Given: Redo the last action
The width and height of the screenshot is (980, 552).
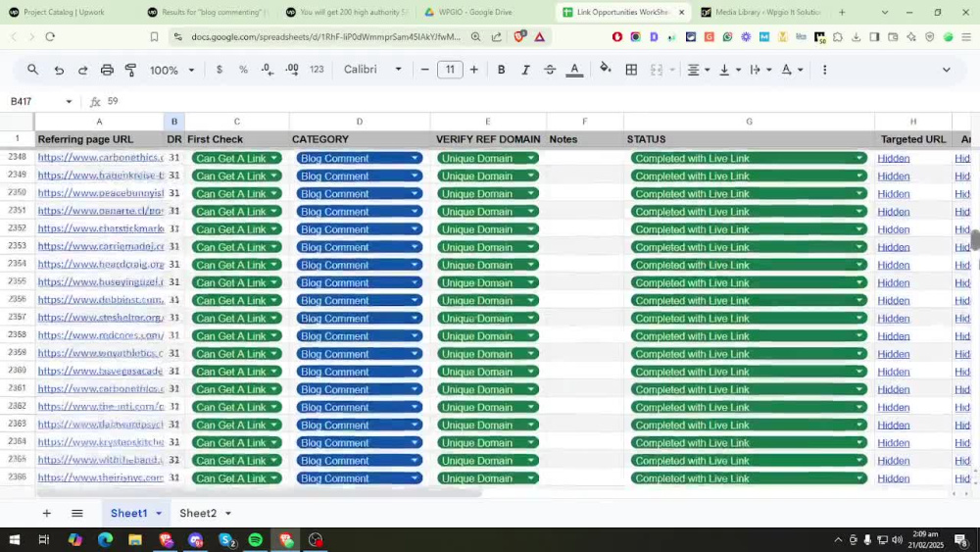Looking at the screenshot, I should coord(82,70).
